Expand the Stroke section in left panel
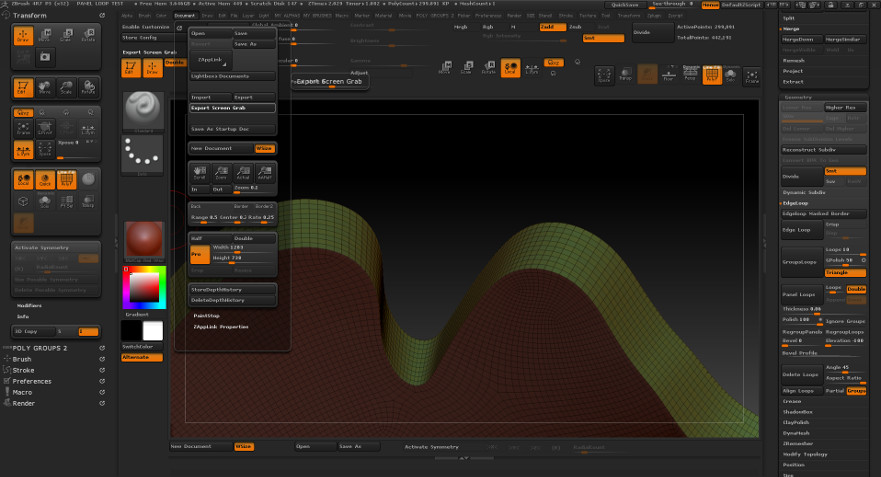This screenshot has width=881, height=477. (x=23, y=370)
